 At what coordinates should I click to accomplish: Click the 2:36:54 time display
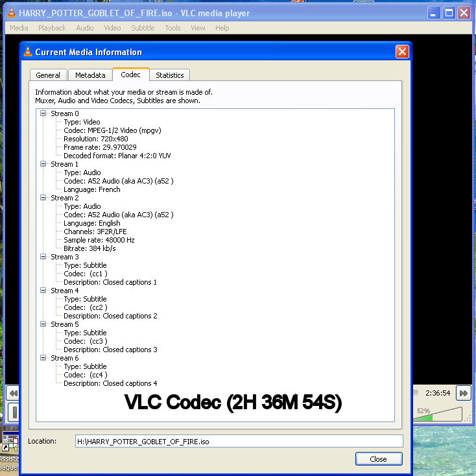(x=438, y=393)
